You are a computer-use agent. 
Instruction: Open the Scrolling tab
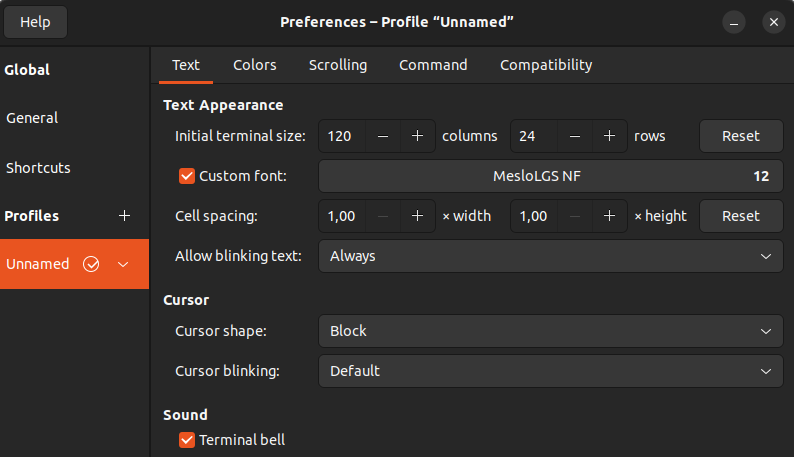(x=338, y=65)
